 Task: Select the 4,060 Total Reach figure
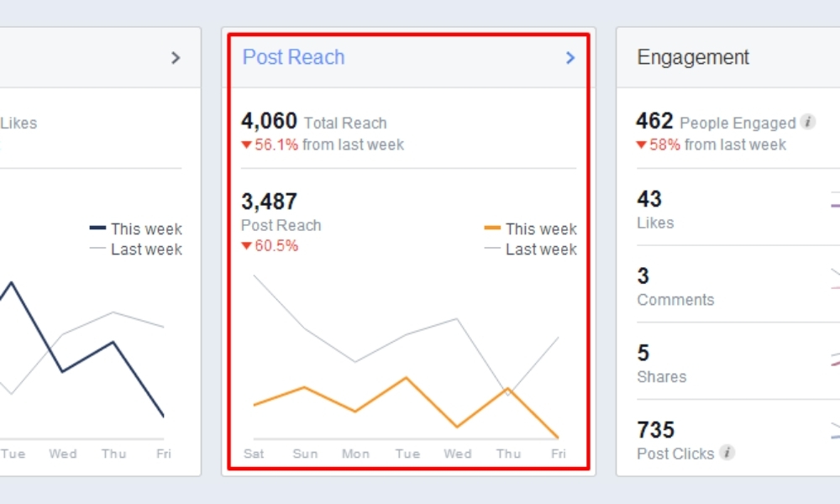coord(269,121)
